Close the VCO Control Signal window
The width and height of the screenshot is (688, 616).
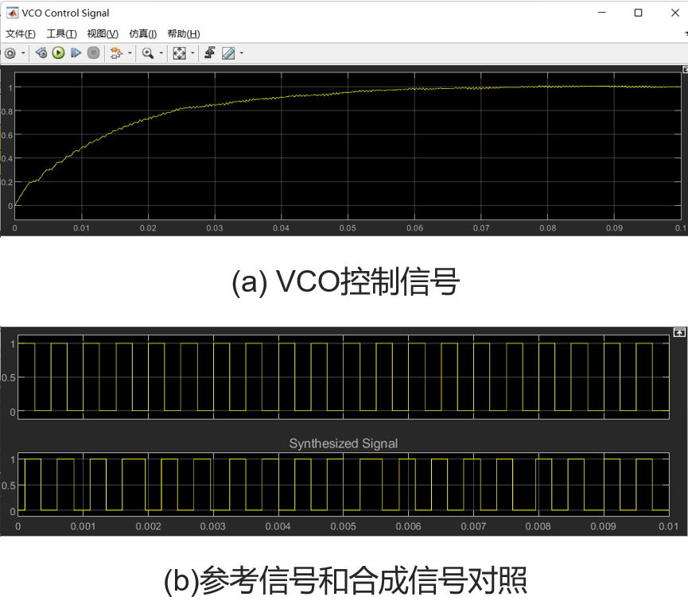pos(675,13)
